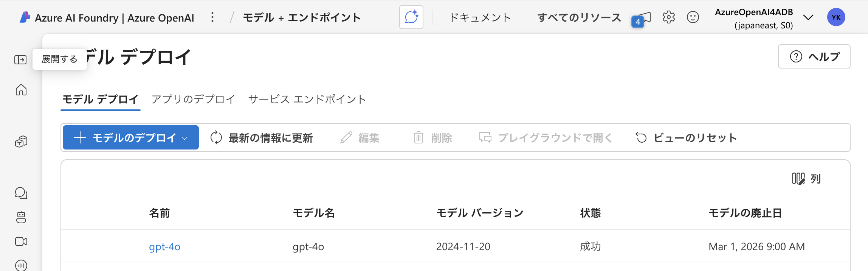Open the video playground icon in sidebar

pos(21,241)
